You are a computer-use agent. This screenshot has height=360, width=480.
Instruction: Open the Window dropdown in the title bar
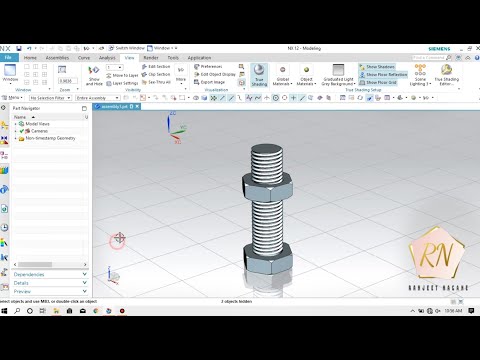click(162, 48)
